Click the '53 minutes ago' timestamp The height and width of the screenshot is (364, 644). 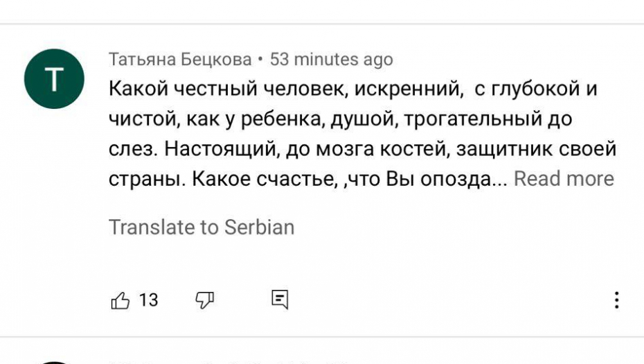point(331,60)
